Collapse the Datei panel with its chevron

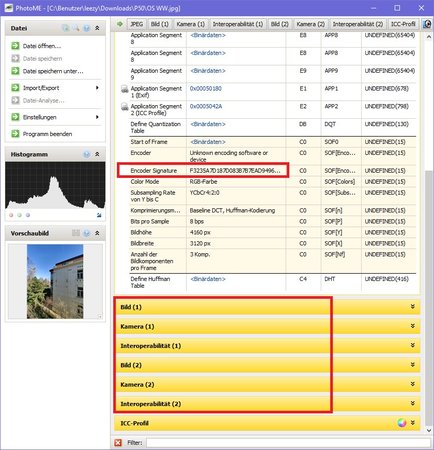tap(97, 28)
